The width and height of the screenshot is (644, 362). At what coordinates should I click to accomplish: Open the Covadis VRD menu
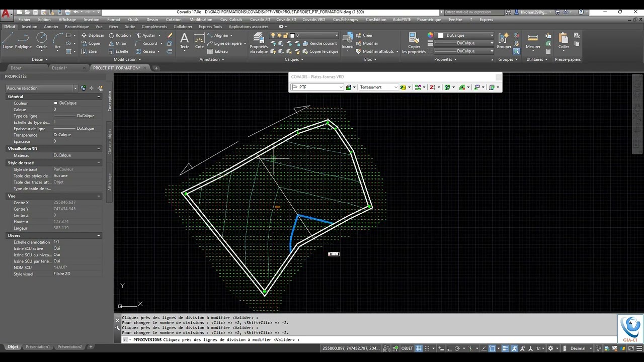pos(313,20)
